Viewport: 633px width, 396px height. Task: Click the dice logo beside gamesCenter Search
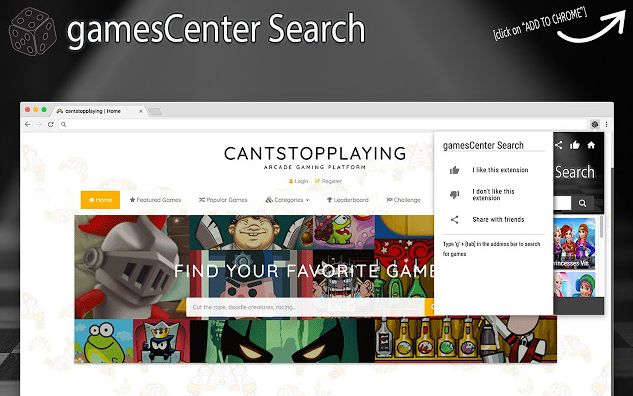32,31
